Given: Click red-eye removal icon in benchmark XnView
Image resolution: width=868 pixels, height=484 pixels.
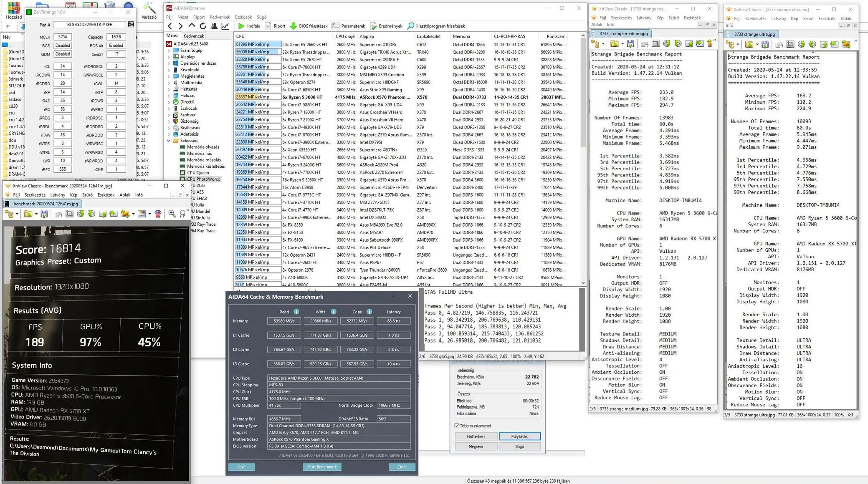Looking at the screenshot, I should pyautogui.click(x=158, y=214).
